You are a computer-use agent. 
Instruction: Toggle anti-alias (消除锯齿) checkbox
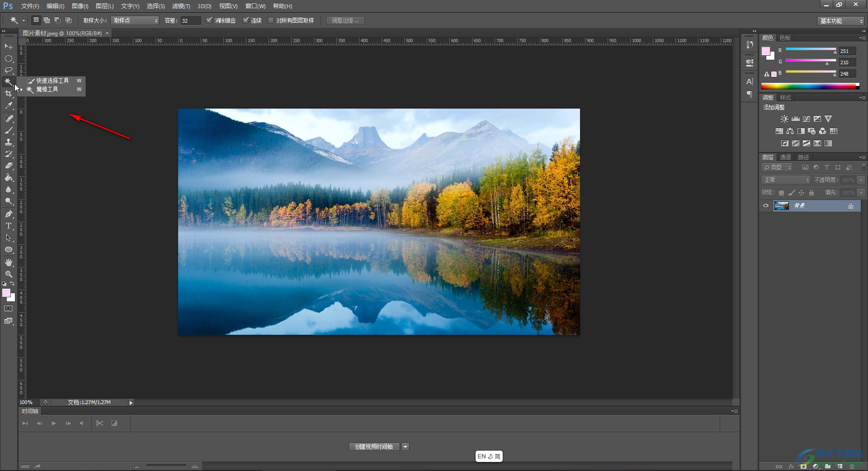pos(209,20)
